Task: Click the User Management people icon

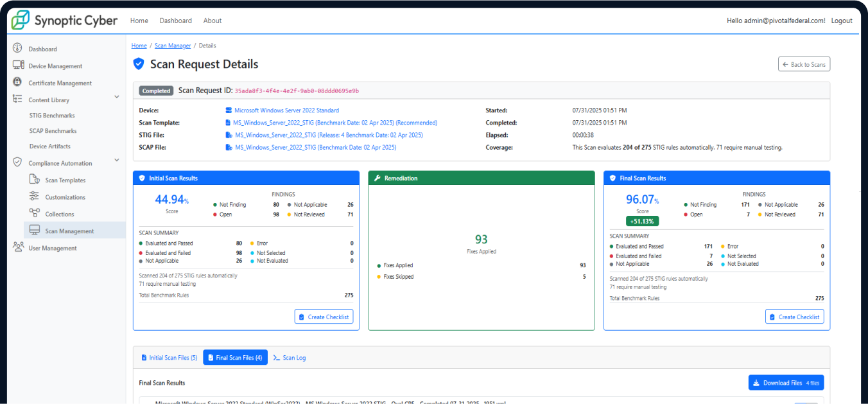Action: 18,247
